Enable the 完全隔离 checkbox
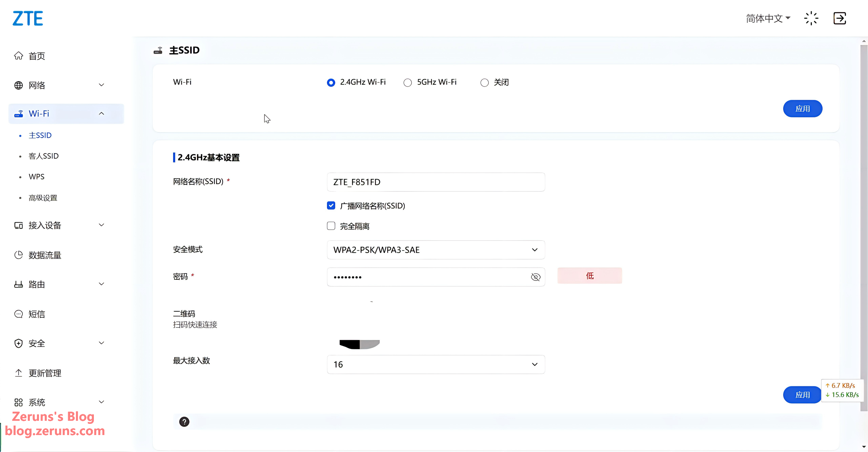868x452 pixels. pyautogui.click(x=331, y=226)
